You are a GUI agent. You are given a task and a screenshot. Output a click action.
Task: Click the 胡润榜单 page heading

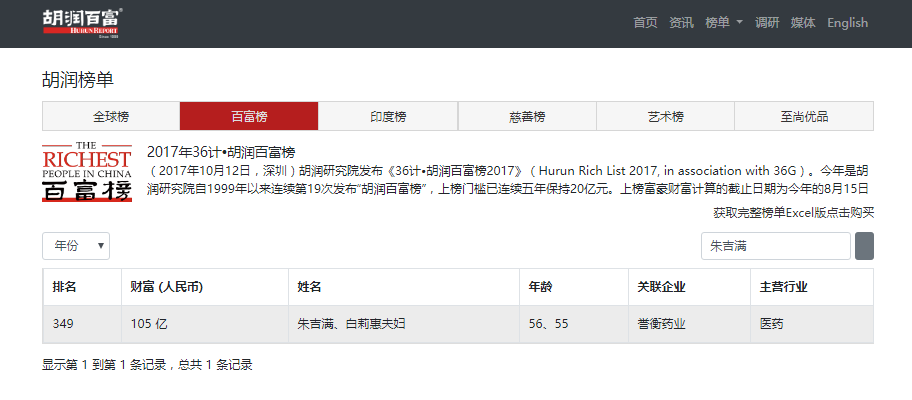[x=78, y=80]
